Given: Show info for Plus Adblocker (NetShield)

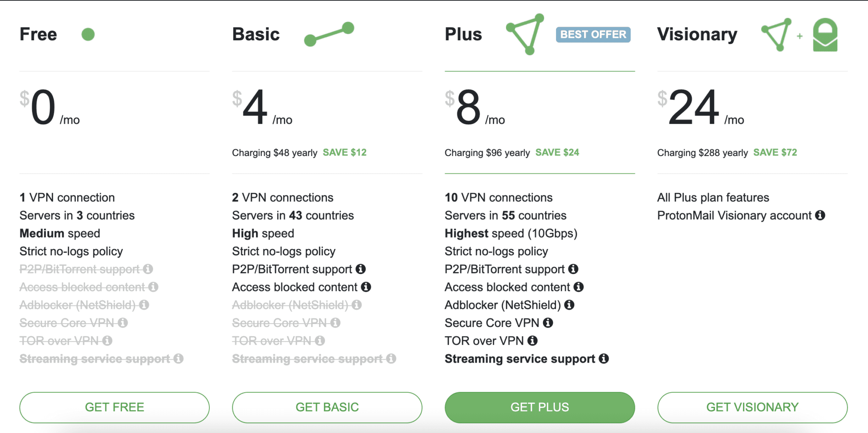Looking at the screenshot, I should click(x=570, y=305).
